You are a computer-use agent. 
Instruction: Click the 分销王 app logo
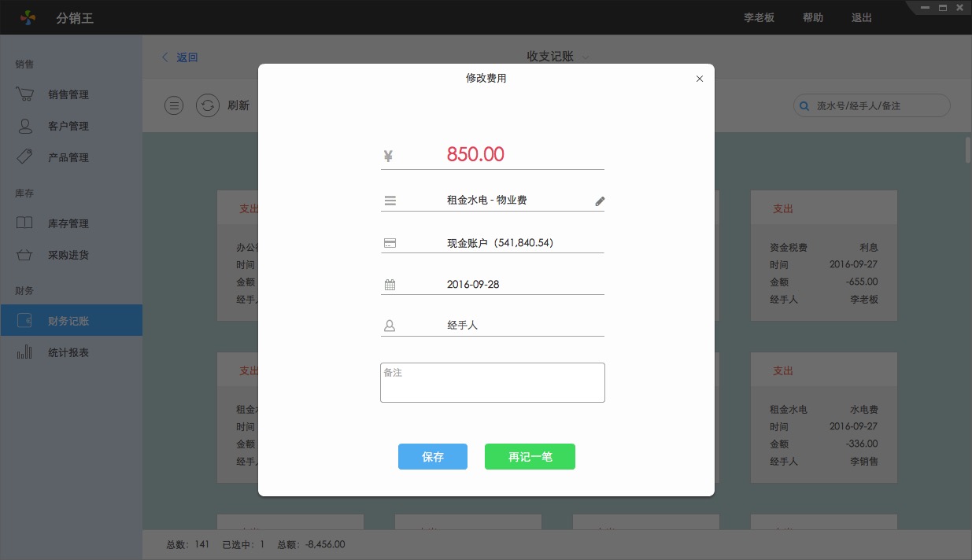click(x=28, y=17)
